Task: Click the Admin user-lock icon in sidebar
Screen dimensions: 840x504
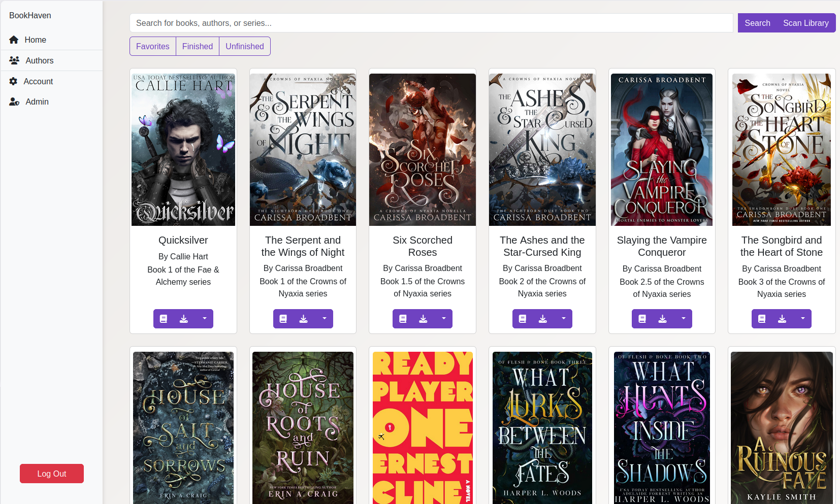Action: (14, 102)
